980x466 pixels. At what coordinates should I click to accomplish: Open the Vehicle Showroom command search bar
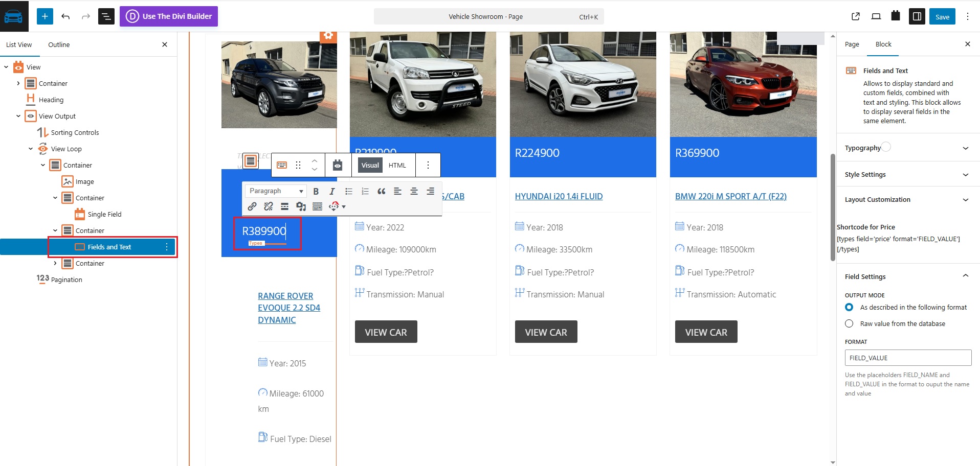coord(488,16)
